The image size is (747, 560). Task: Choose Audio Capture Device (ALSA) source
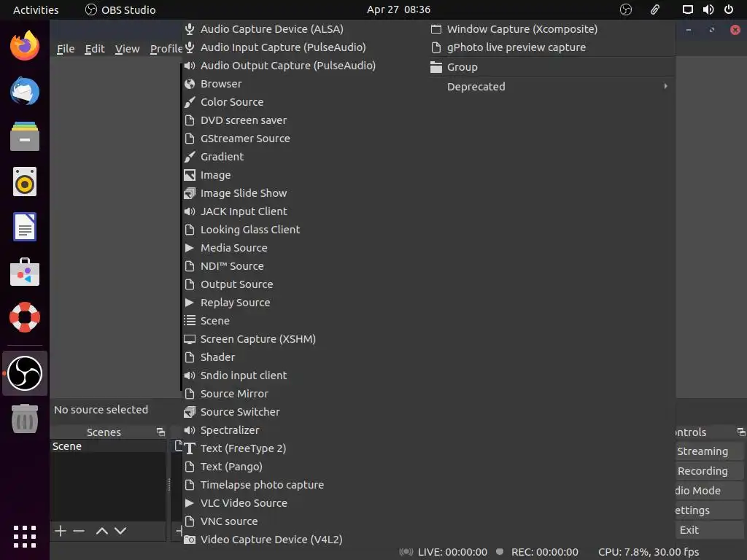click(305, 29)
